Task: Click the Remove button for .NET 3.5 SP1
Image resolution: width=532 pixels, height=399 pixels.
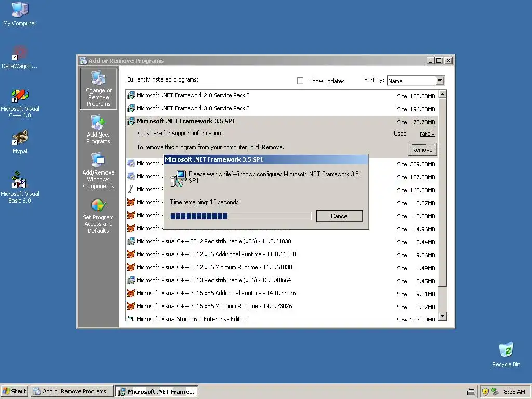Action: click(422, 150)
